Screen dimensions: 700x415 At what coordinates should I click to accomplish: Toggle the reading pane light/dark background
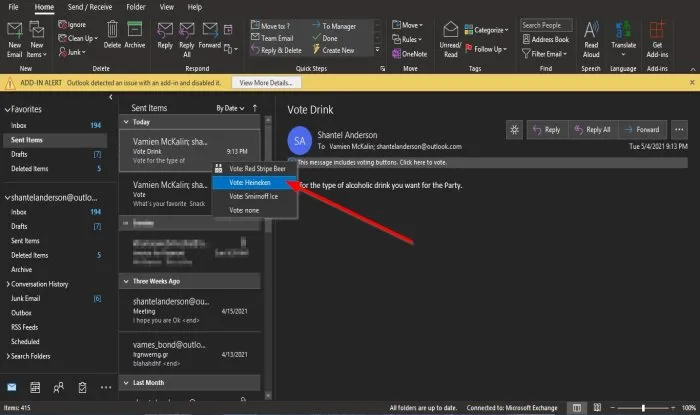[514, 130]
